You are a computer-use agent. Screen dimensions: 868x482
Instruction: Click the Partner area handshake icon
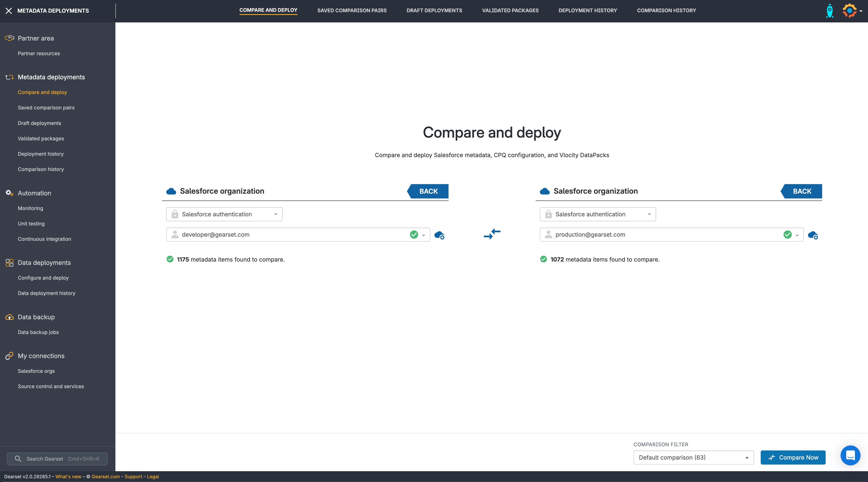coord(9,38)
